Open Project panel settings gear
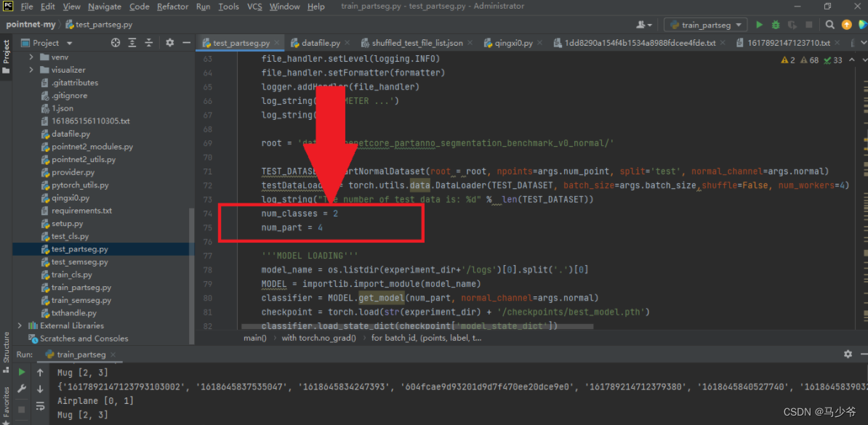 click(x=170, y=43)
